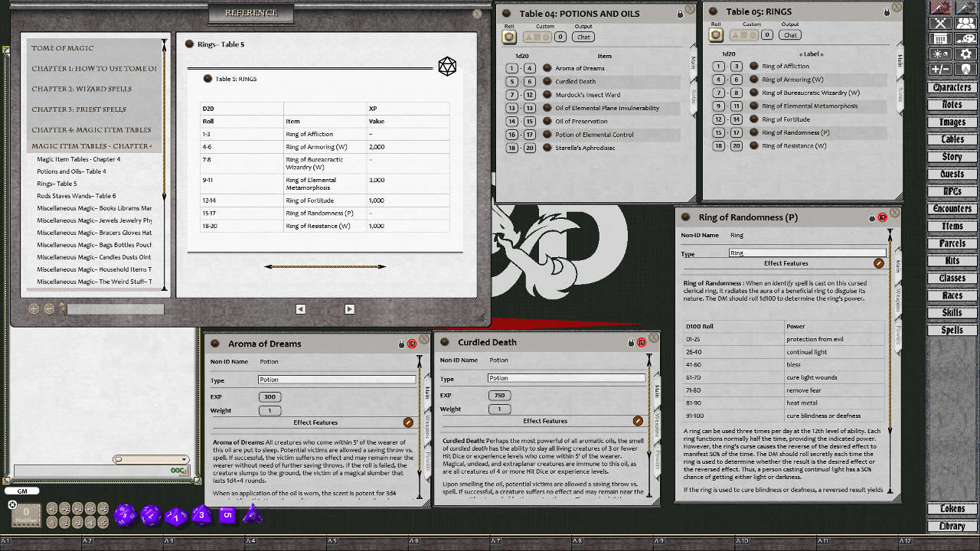
Task: Select the calendar icon in the top-right panel
Action: click(941, 39)
